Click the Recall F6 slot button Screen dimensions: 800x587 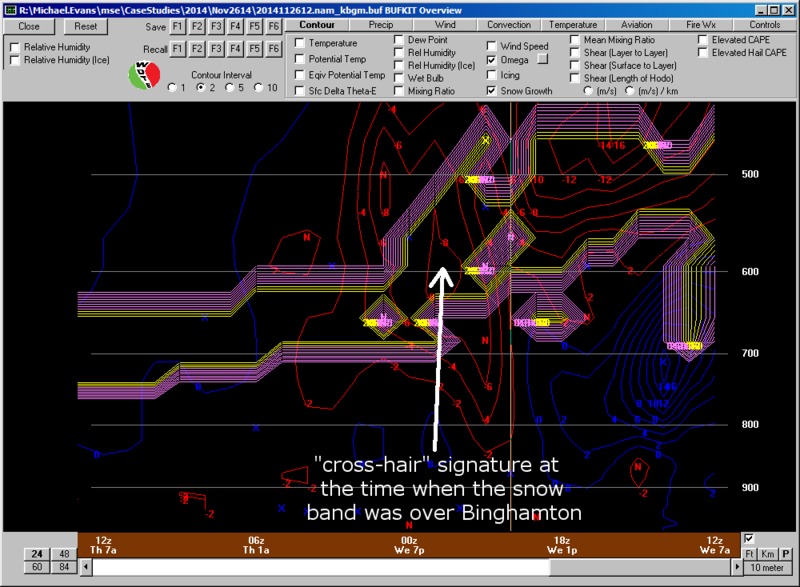[x=274, y=49]
